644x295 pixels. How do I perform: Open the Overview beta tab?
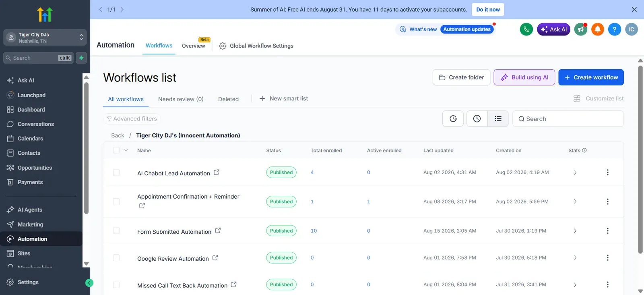coord(193,46)
